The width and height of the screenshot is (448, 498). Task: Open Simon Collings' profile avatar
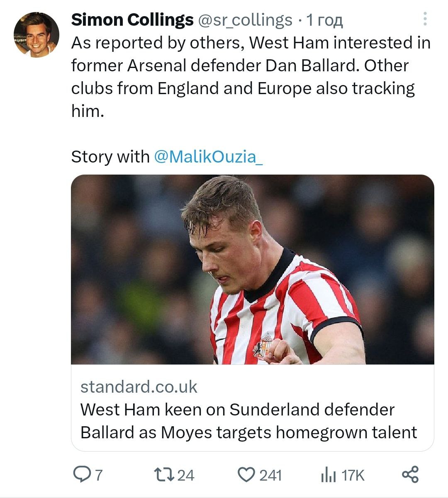point(37,35)
